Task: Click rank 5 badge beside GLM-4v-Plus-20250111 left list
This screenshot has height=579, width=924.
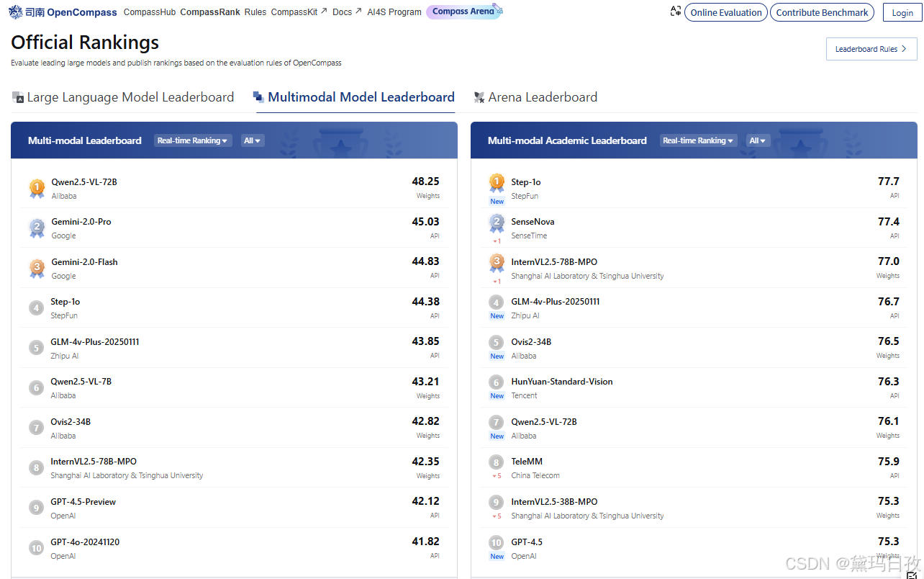Action: (x=36, y=348)
